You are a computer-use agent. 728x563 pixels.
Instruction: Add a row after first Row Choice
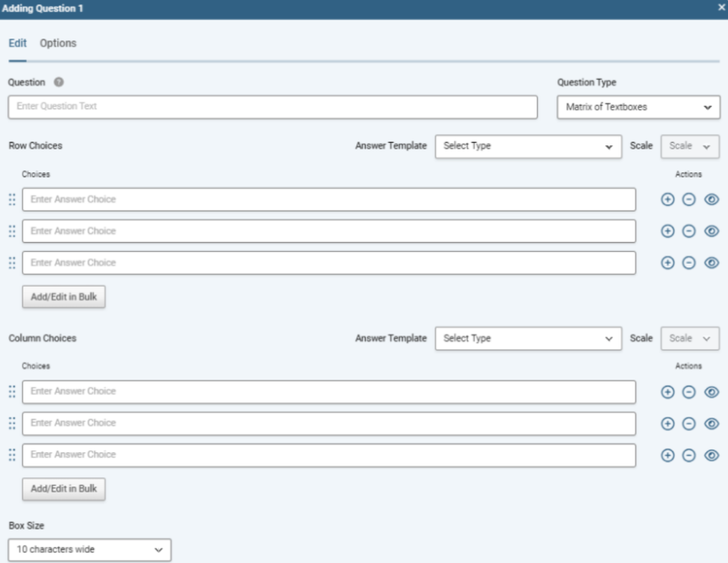(668, 199)
